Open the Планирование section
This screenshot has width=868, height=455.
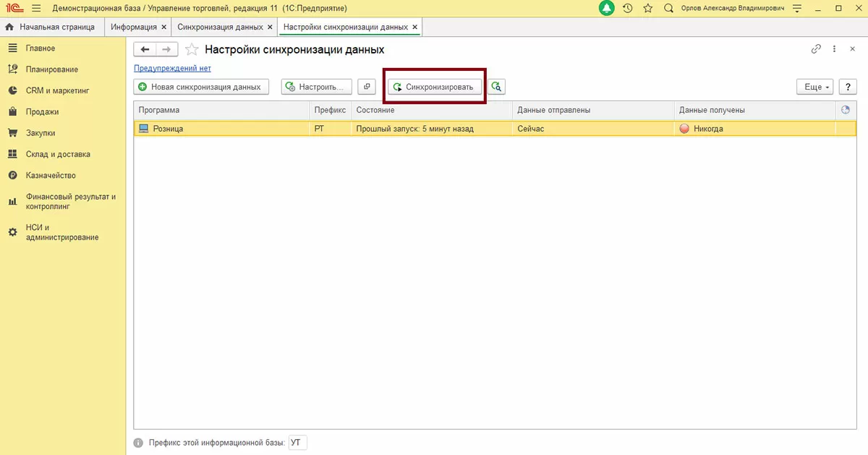pyautogui.click(x=51, y=69)
